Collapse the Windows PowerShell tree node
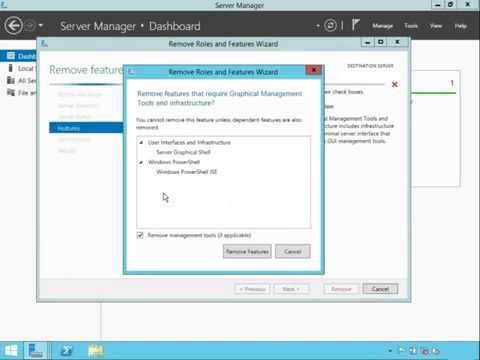480x360 pixels. [141, 162]
